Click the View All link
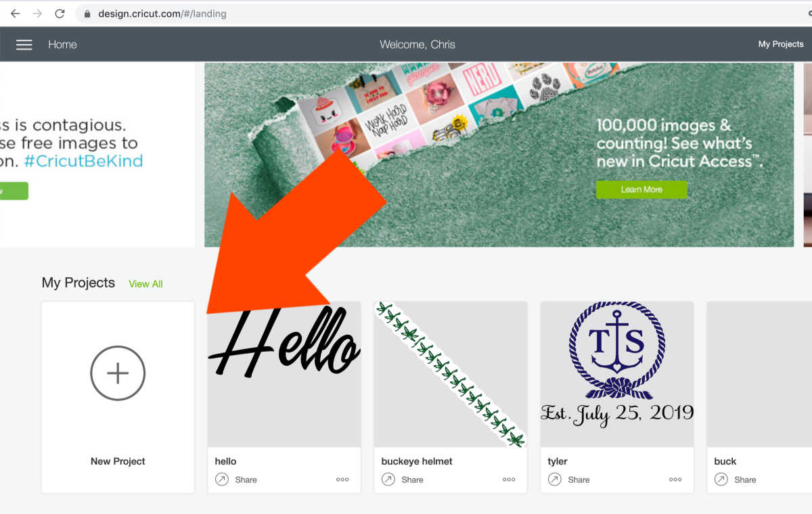 point(145,284)
